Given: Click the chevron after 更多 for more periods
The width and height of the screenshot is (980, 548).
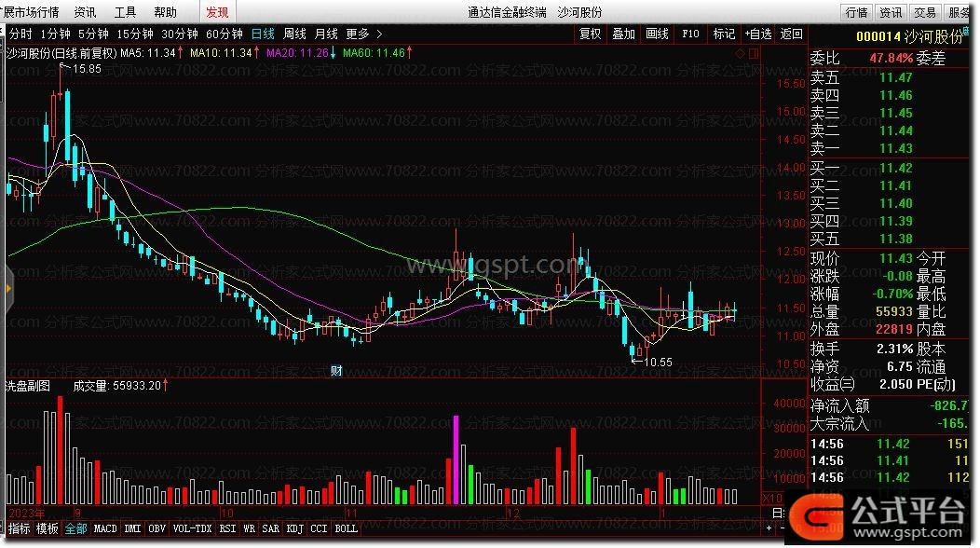Looking at the screenshot, I should point(379,34).
